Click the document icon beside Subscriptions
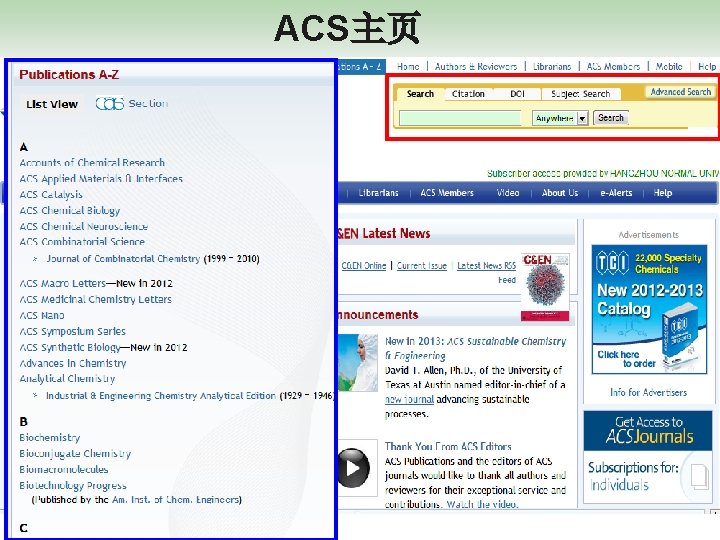 pos(699,477)
